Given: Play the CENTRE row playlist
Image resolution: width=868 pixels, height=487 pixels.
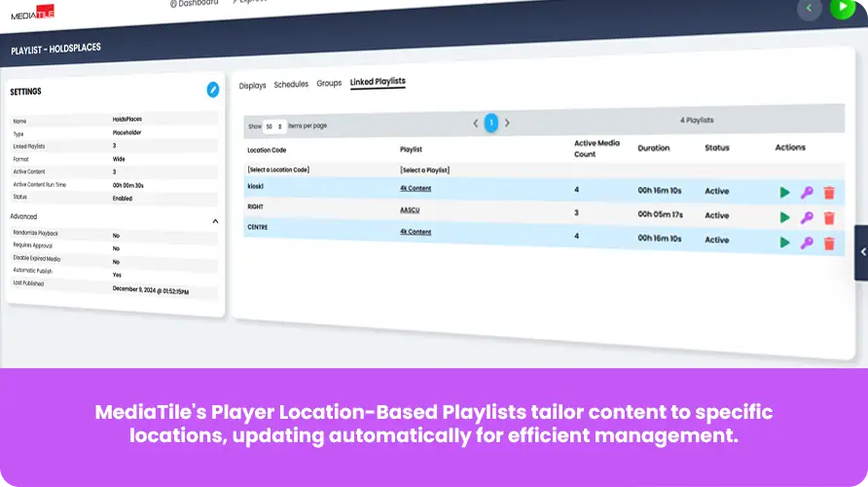Looking at the screenshot, I should (784, 243).
